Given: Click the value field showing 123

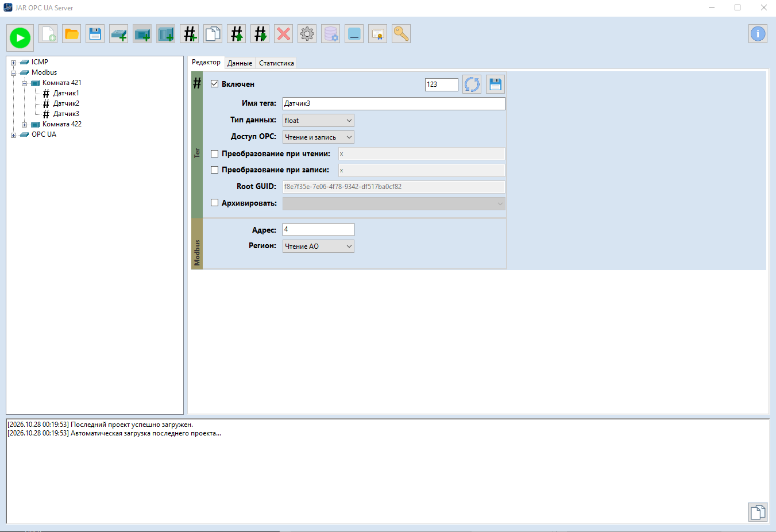Looking at the screenshot, I should click(x=442, y=84).
